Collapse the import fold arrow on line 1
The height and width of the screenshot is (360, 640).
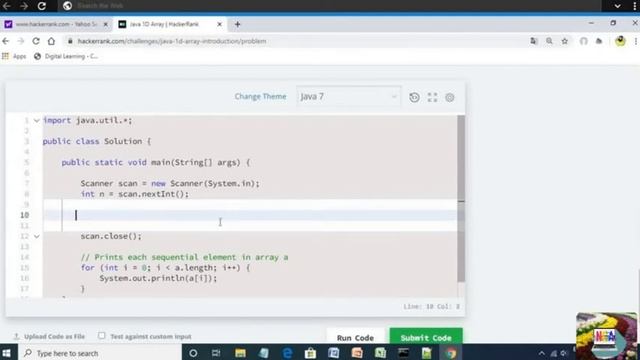37,120
